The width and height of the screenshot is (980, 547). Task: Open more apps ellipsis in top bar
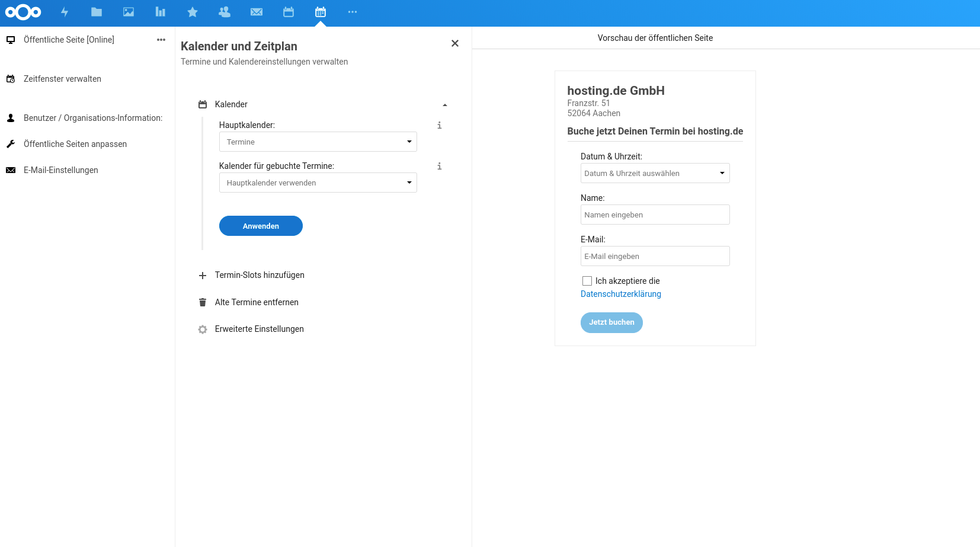click(x=353, y=12)
